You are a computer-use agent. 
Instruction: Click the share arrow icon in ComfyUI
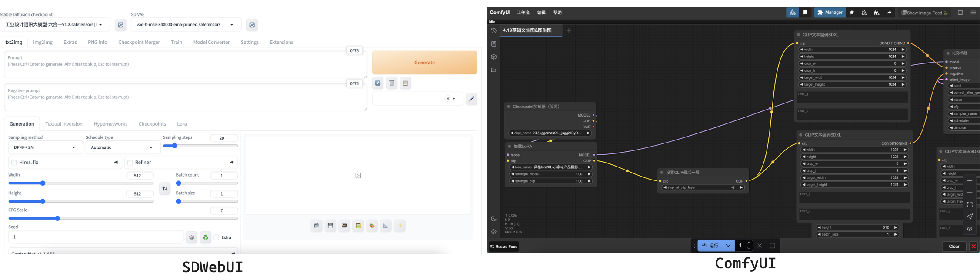tap(889, 13)
